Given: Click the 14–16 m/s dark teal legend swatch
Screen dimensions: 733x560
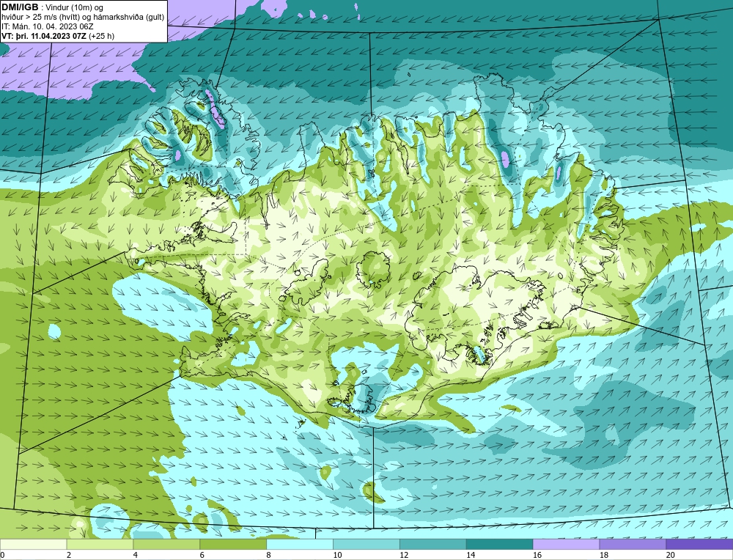Looking at the screenshot, I should click(500, 544).
